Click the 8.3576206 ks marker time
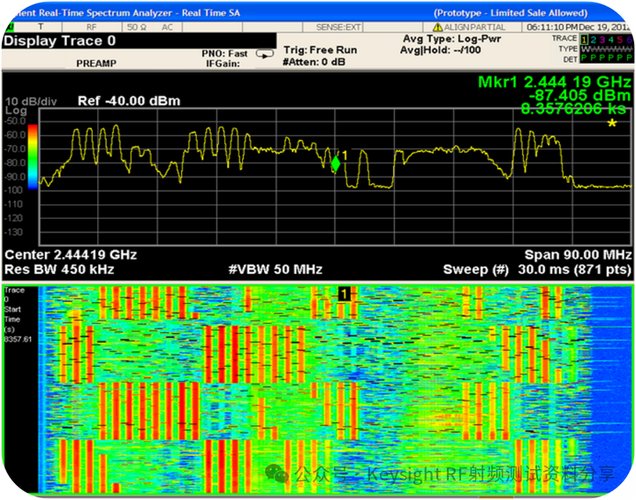The width and height of the screenshot is (636, 500). point(574,109)
